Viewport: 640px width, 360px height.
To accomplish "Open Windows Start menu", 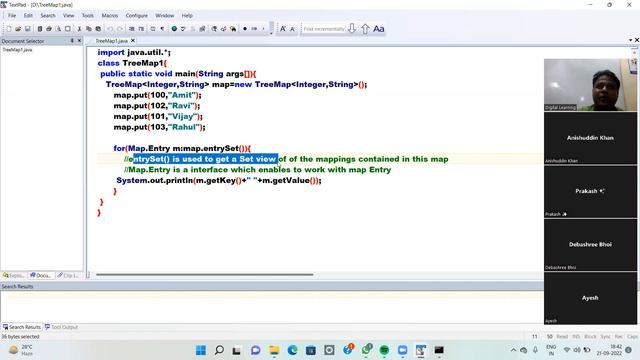I will (201, 350).
